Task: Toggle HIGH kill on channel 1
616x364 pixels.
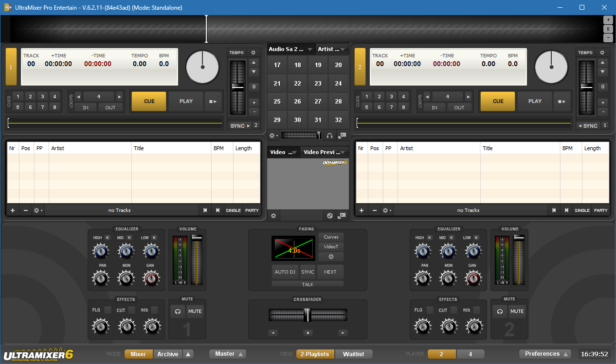Action: point(107,238)
